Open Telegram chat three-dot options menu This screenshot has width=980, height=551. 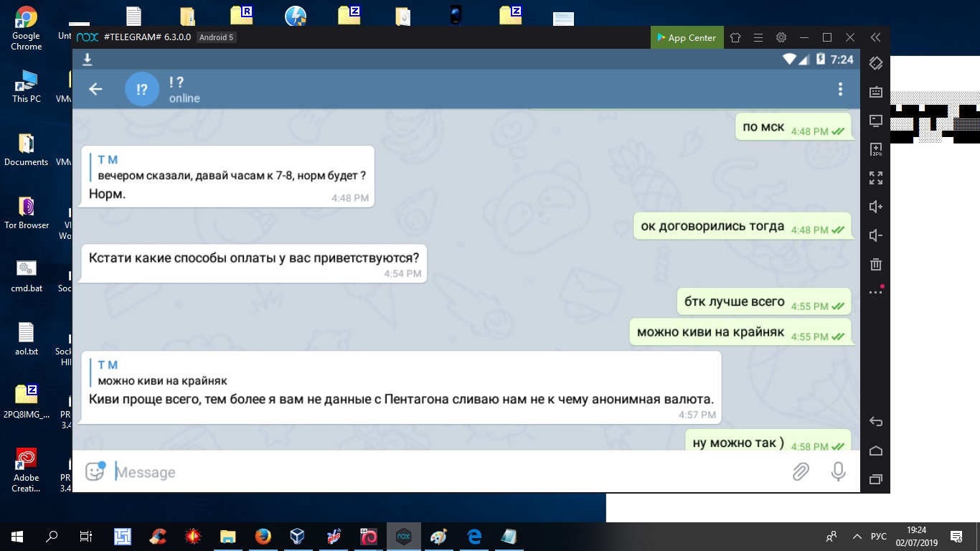[840, 89]
